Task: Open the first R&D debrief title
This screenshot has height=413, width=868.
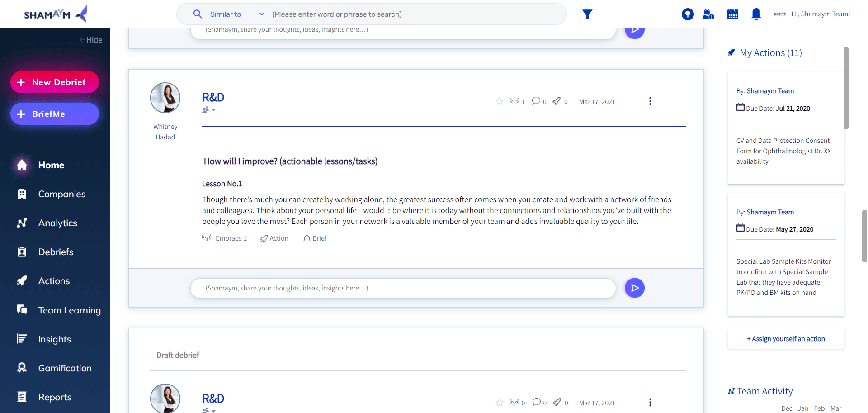Action: point(213,97)
